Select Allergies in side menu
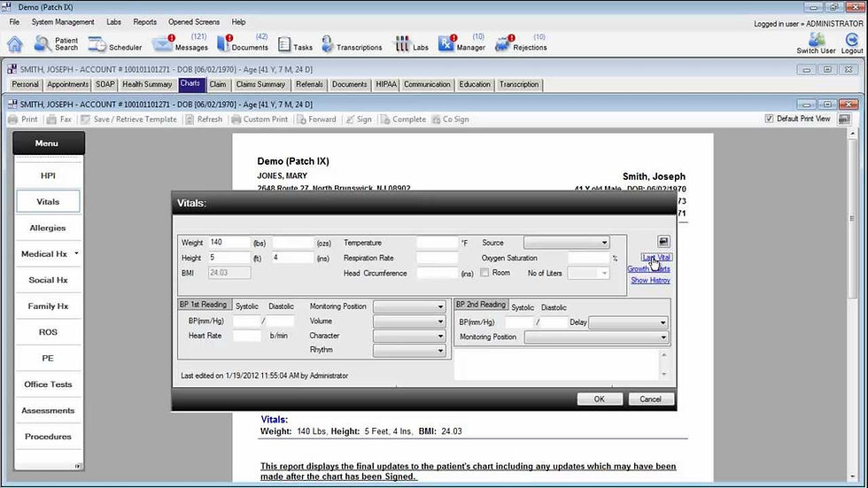The image size is (868, 488). point(48,228)
